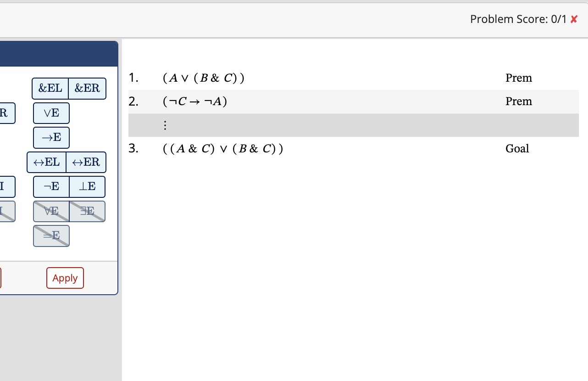588x381 pixels.
Task: Select premise line 1 containing (A ∨ (B & C))
Action: (204, 78)
